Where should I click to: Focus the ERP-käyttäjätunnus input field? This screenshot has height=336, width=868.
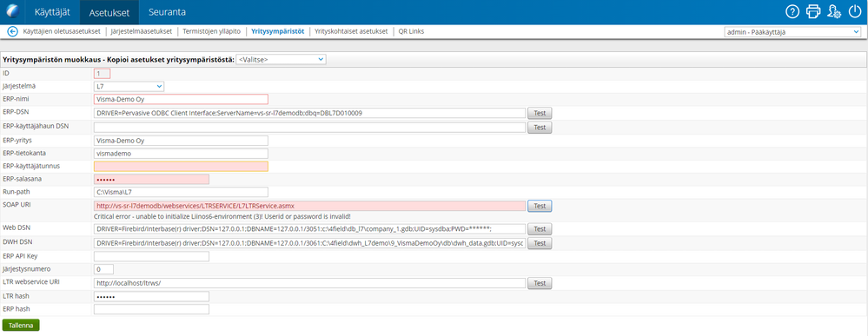[181, 166]
